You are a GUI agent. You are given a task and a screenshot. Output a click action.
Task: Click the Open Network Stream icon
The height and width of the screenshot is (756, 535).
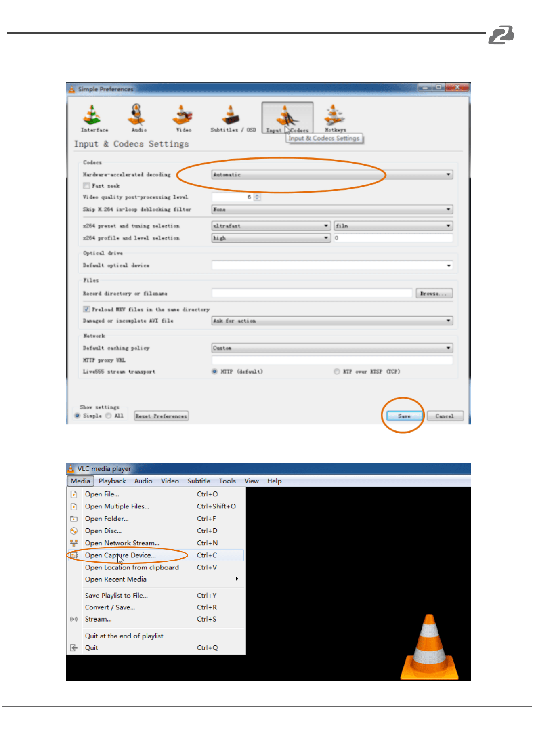pyautogui.click(x=74, y=543)
